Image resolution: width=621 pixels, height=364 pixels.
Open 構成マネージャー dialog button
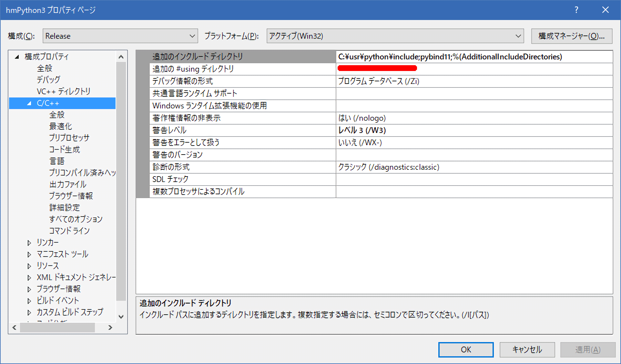pos(571,36)
